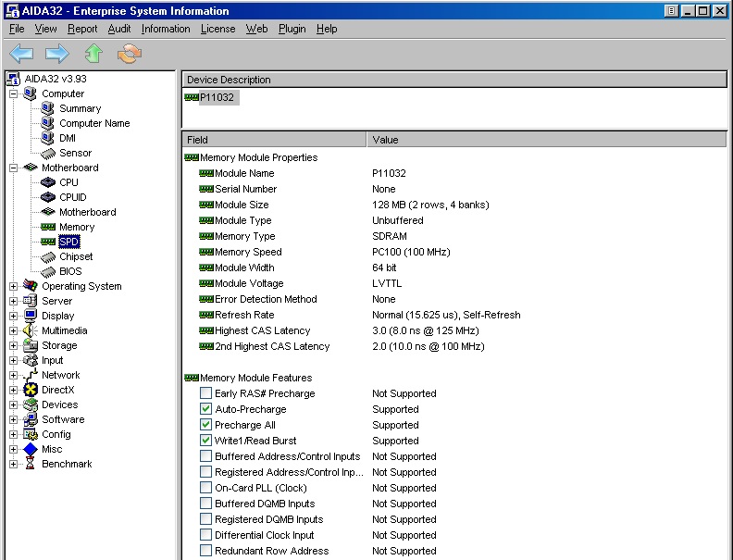This screenshot has width=733, height=560.
Task: Click the green Up arrow toolbar icon
Action: coord(93,54)
